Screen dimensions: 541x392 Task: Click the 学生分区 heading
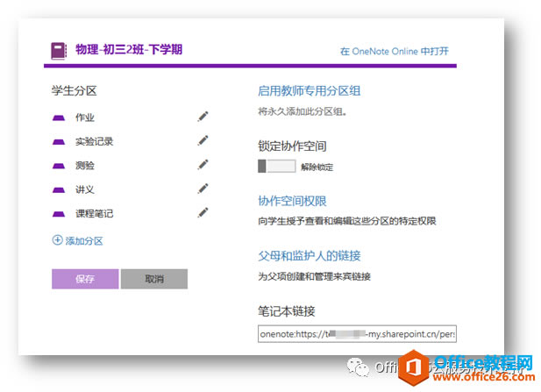click(x=75, y=90)
